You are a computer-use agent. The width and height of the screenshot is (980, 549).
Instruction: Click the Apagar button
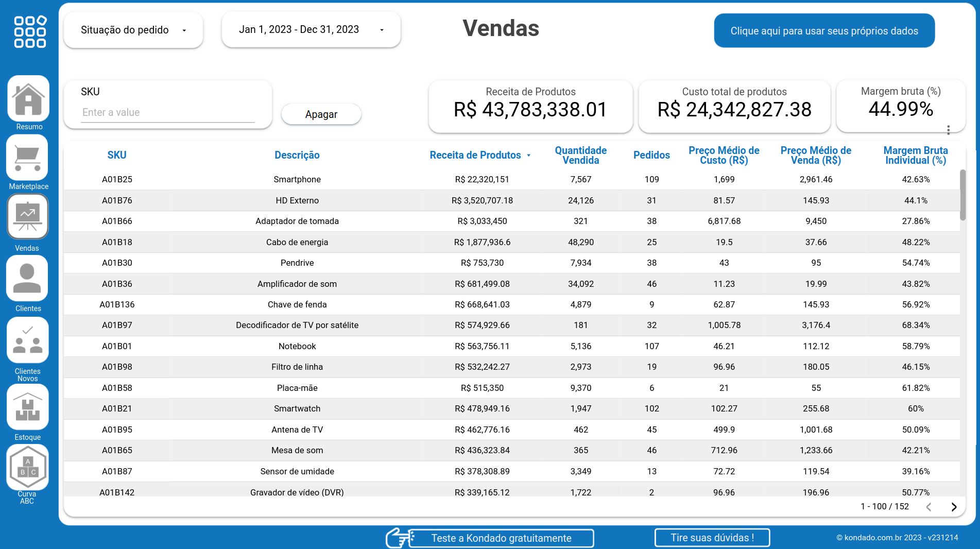click(x=321, y=114)
